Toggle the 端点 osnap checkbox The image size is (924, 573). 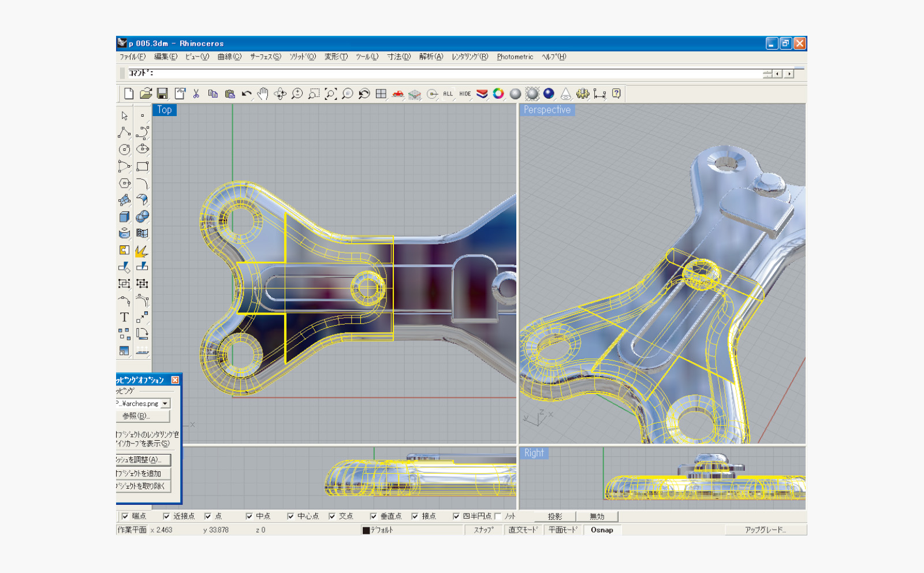(x=125, y=516)
